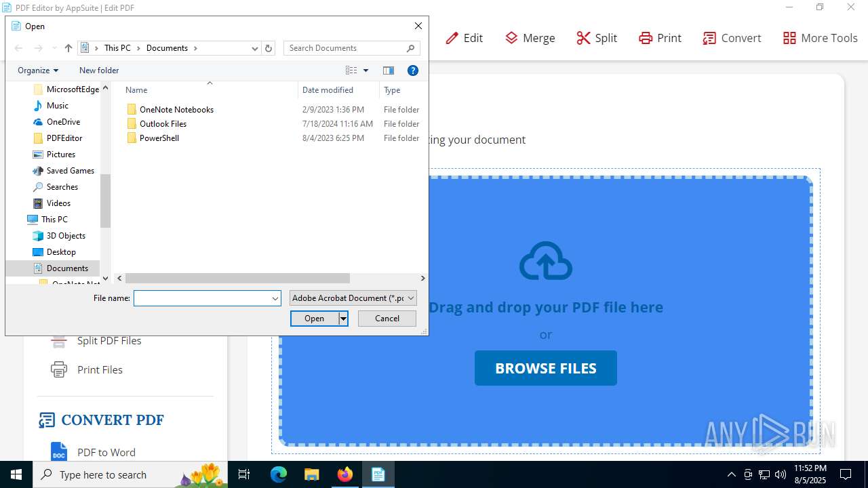Cancel the Open dialog
The image size is (868, 488).
point(387,319)
